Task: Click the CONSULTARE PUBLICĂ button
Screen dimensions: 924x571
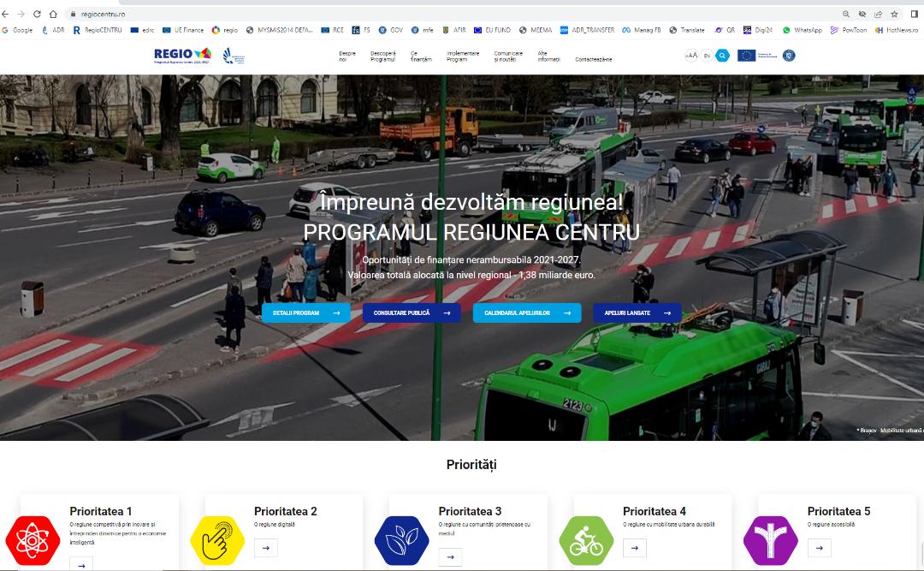Action: point(412,312)
